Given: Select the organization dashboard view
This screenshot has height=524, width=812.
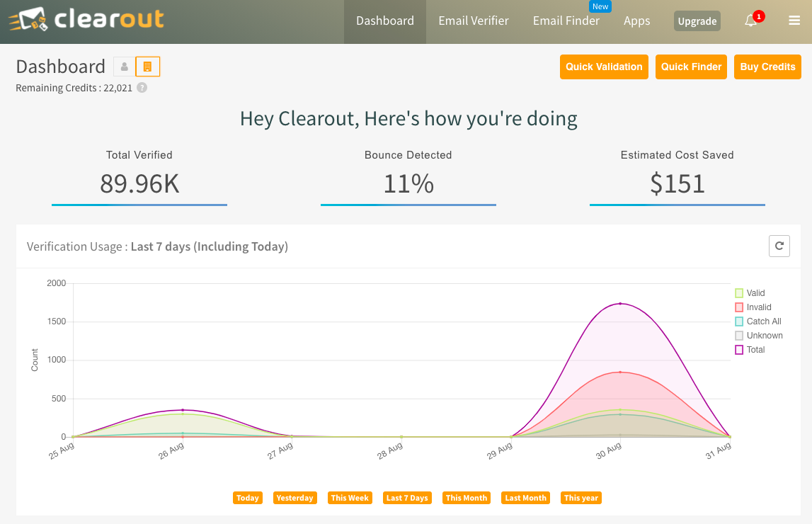Looking at the screenshot, I should coord(147,66).
